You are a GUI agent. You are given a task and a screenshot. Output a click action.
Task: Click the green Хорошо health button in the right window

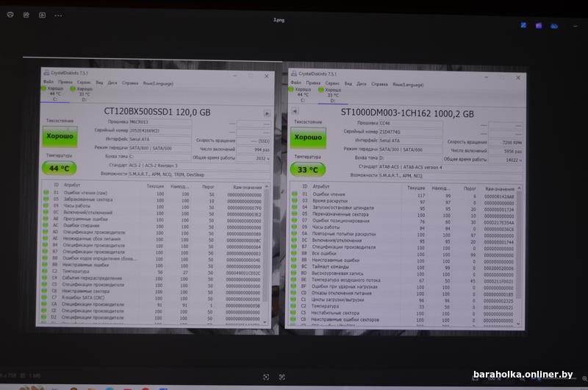pos(308,138)
